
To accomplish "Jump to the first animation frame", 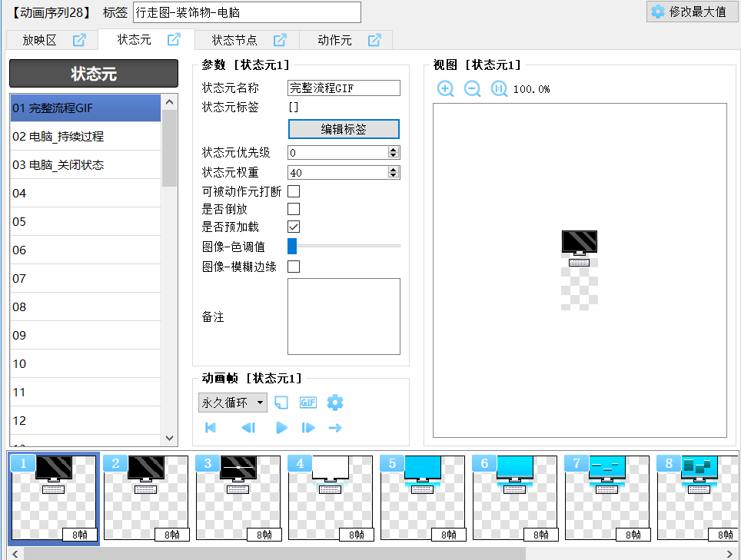I will (x=211, y=428).
